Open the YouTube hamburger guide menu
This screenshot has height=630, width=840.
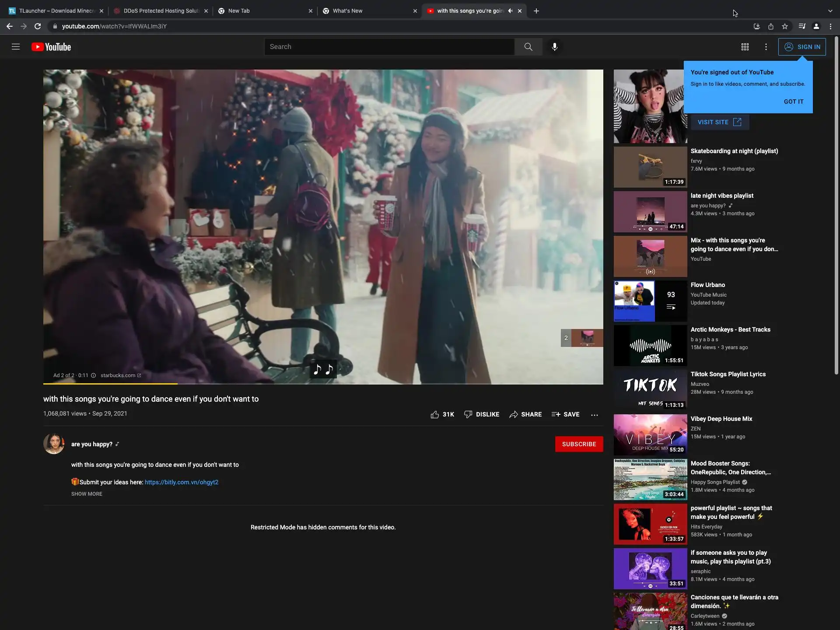click(x=16, y=47)
